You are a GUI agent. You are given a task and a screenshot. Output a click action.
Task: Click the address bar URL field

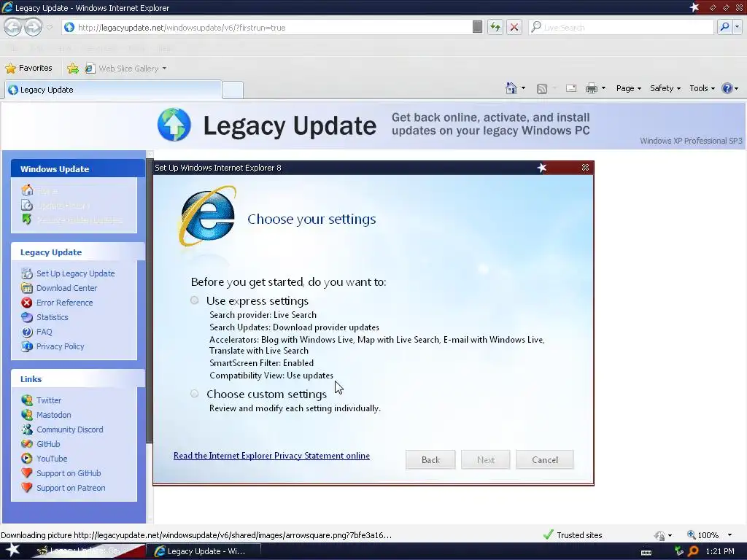pos(267,28)
